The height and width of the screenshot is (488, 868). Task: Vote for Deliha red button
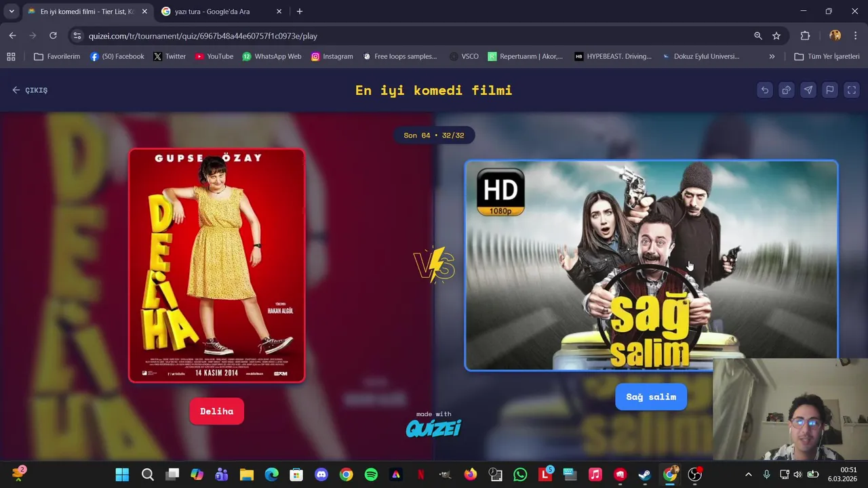pyautogui.click(x=216, y=411)
